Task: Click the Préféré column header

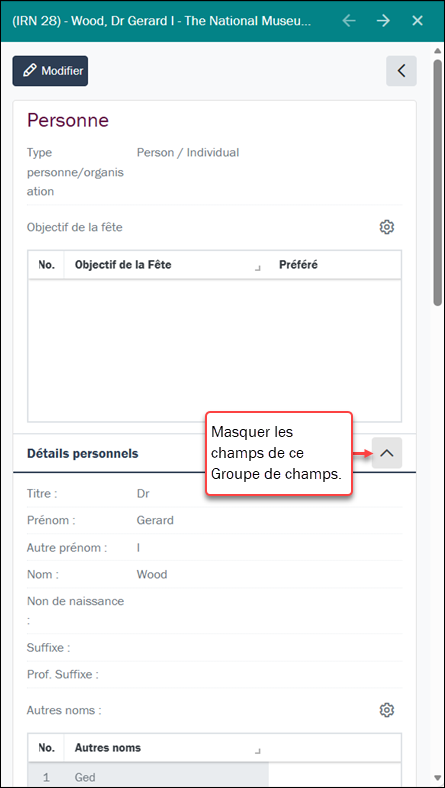Action: [x=298, y=265]
